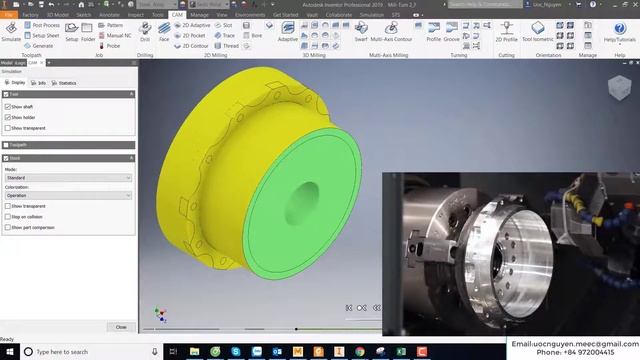Open Setup Sheet tool
The width and height of the screenshot is (640, 360).
42,36
